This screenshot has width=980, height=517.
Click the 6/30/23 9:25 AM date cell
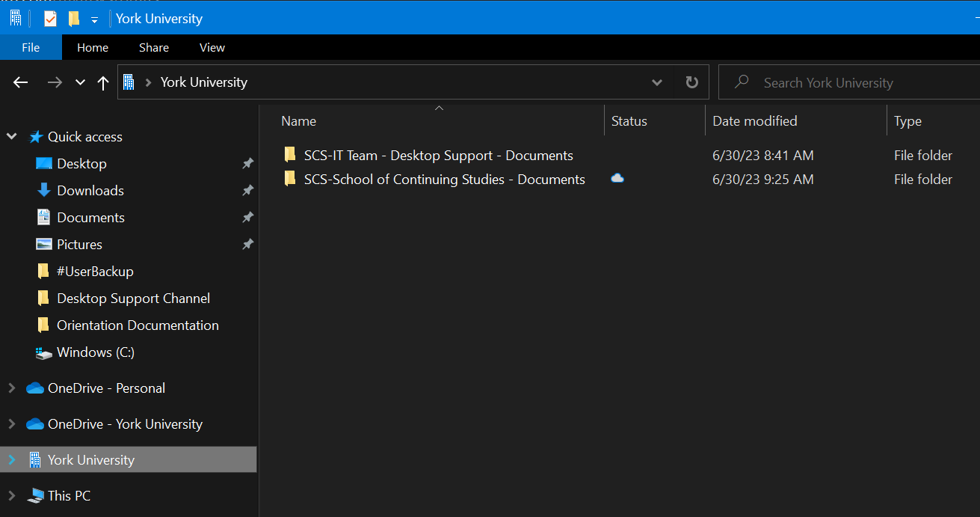[x=763, y=180]
